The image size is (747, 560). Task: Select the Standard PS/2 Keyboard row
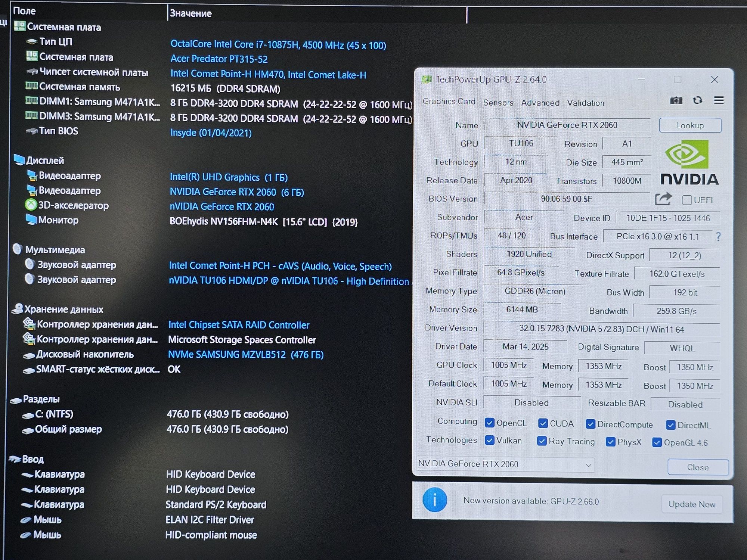tap(144, 504)
